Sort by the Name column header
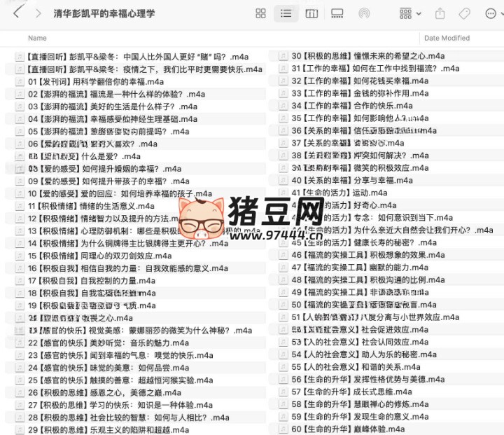Viewport: 504px width, 435px height. tap(37, 38)
